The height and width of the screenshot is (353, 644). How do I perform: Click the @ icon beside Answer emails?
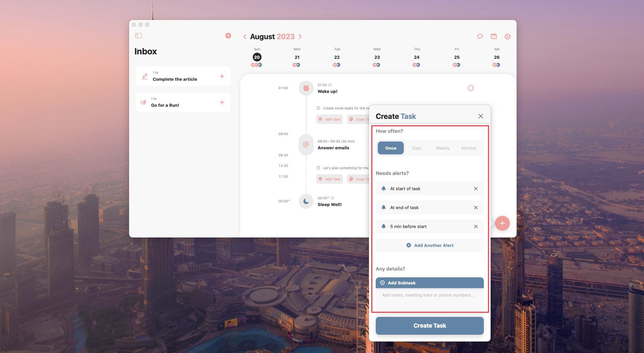(306, 145)
